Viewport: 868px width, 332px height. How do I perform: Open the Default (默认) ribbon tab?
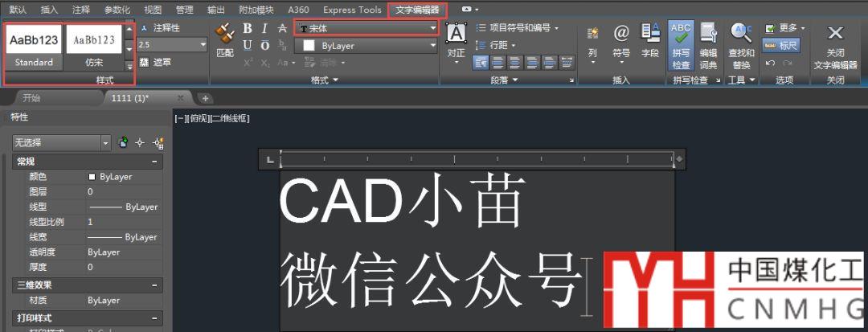18,10
